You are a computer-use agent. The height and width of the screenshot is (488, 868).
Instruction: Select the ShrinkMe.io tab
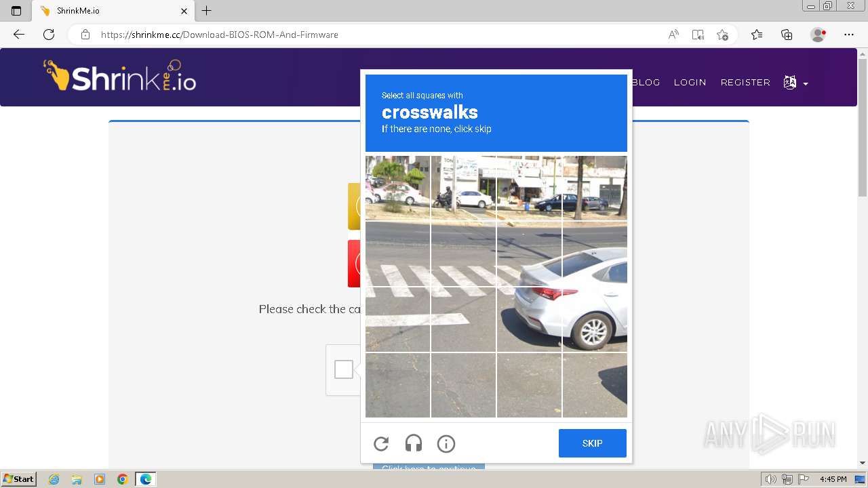click(x=113, y=11)
